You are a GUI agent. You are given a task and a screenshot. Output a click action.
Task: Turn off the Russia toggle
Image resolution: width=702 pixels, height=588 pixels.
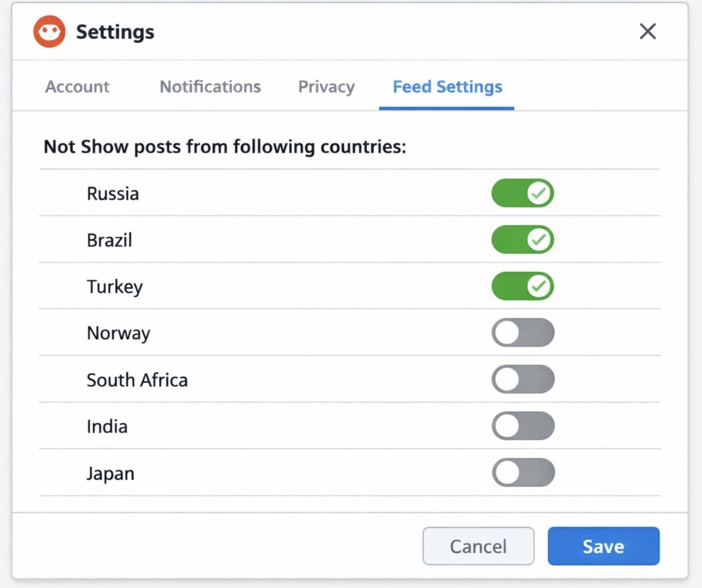click(523, 193)
